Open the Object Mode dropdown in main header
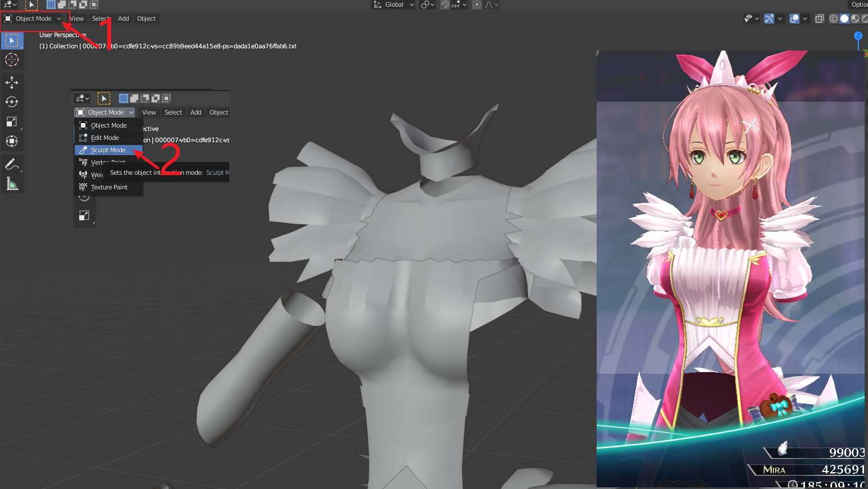Viewport: 868px width, 489px height. click(33, 19)
